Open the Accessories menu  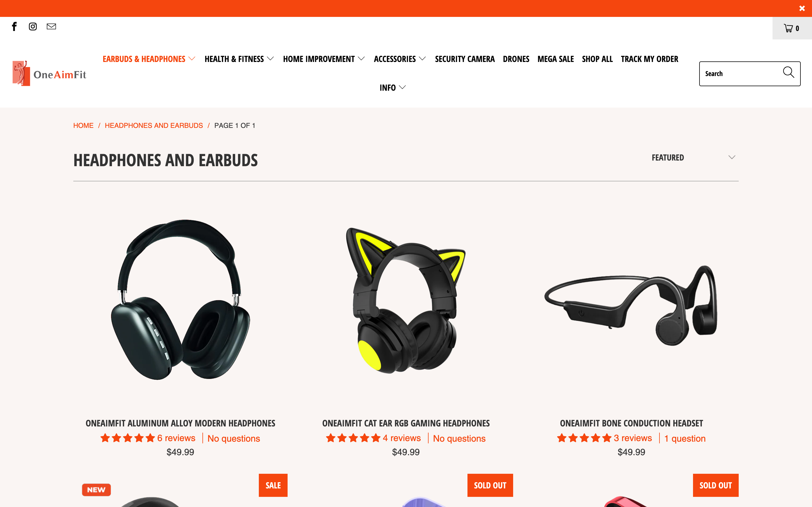[x=400, y=59]
